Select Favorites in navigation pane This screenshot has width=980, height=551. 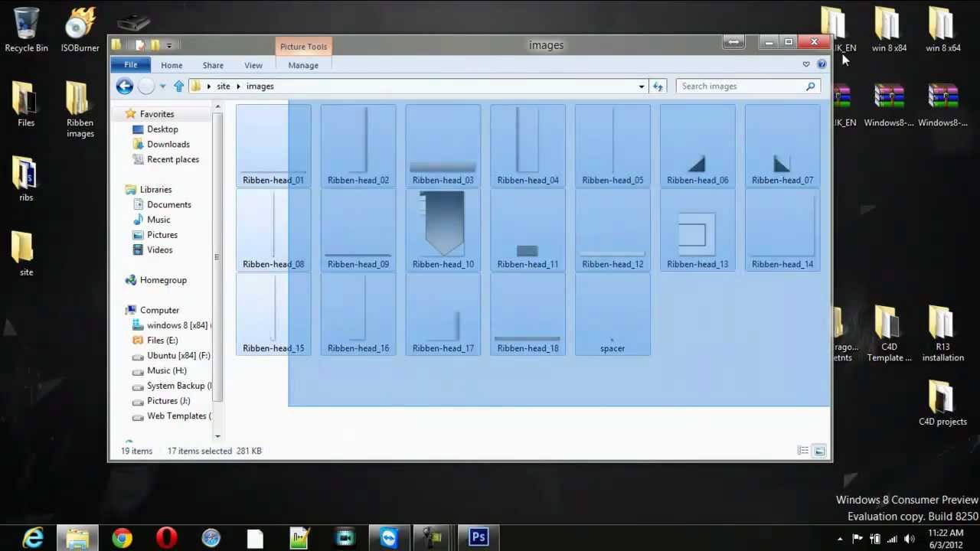coord(156,114)
